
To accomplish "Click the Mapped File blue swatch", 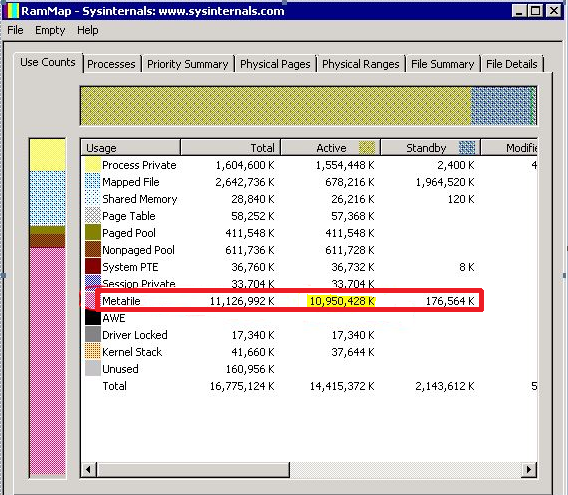I will pyautogui.click(x=93, y=182).
